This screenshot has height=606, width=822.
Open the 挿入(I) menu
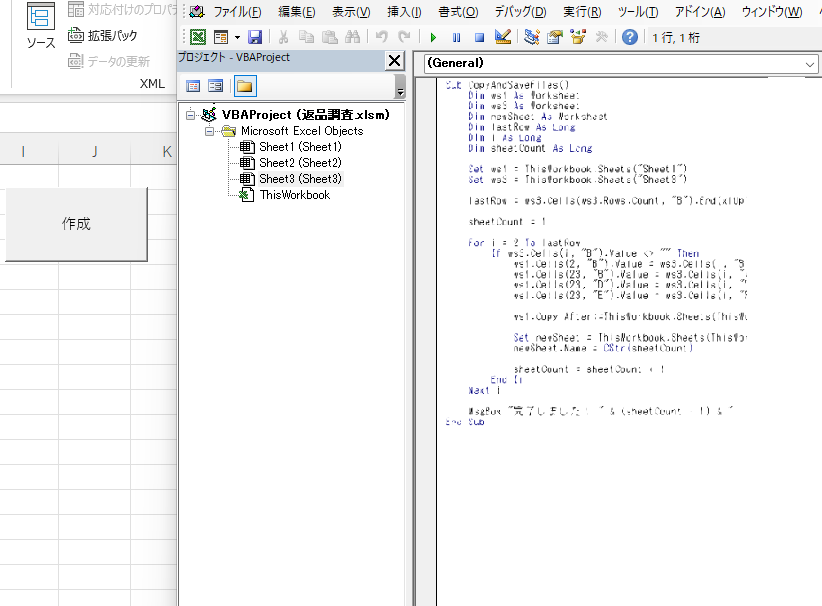point(404,12)
